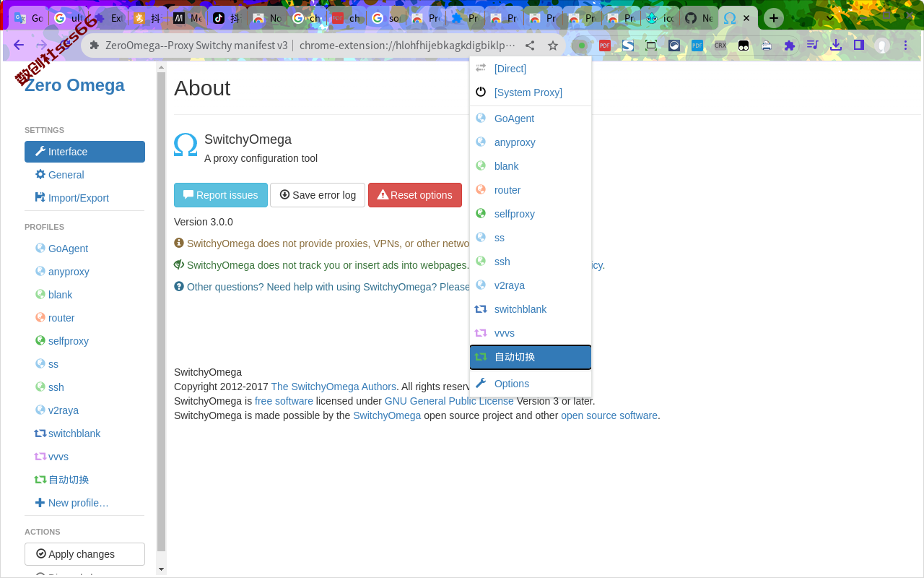Choose router profile in popup menu

531,190
